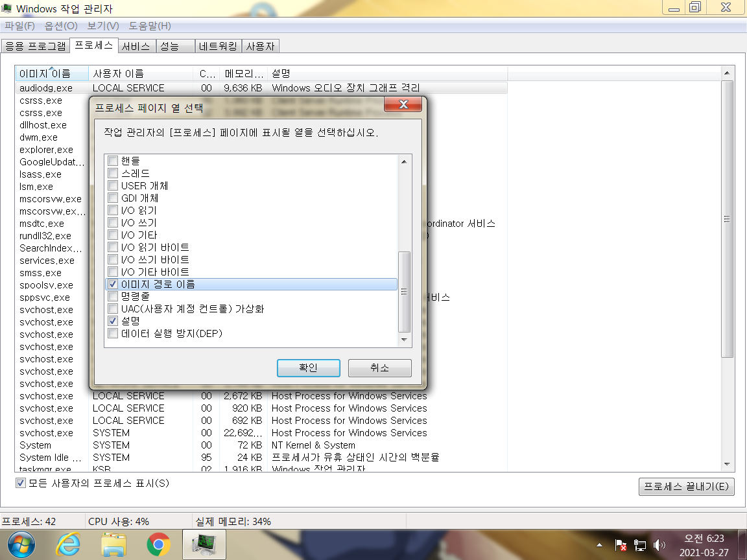This screenshot has width=747, height=560.
Task: Sort by 이미지 이름 column header
Action: pos(51,73)
